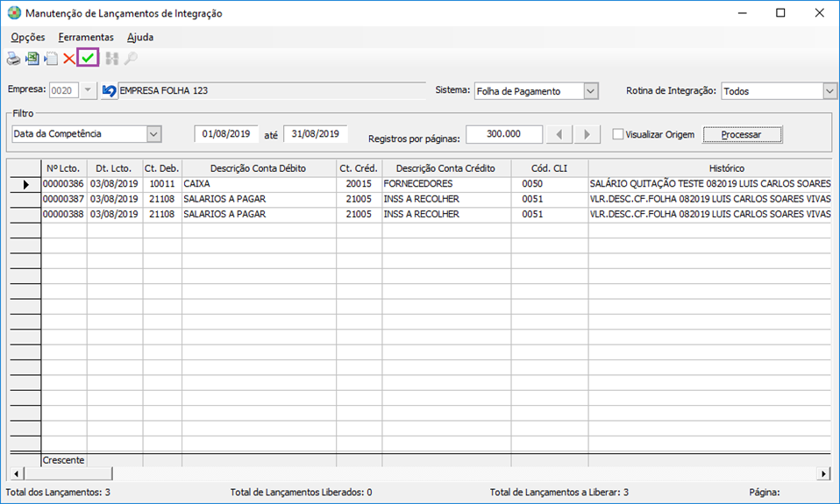Click the horizontal scrollbar left arrow

17,473
